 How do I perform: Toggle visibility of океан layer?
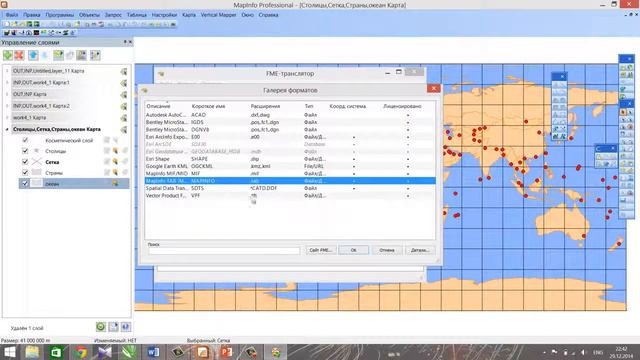pyautogui.click(x=25, y=184)
